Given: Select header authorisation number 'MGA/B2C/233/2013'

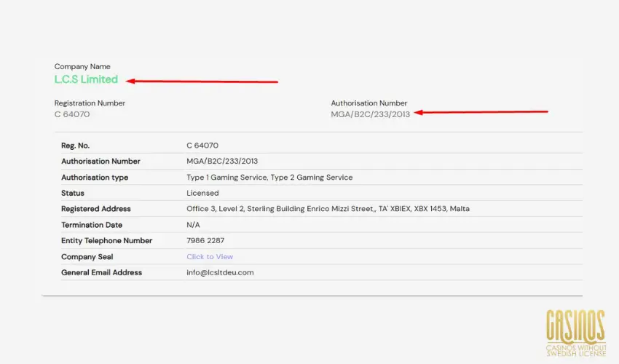Looking at the screenshot, I should [x=370, y=114].
